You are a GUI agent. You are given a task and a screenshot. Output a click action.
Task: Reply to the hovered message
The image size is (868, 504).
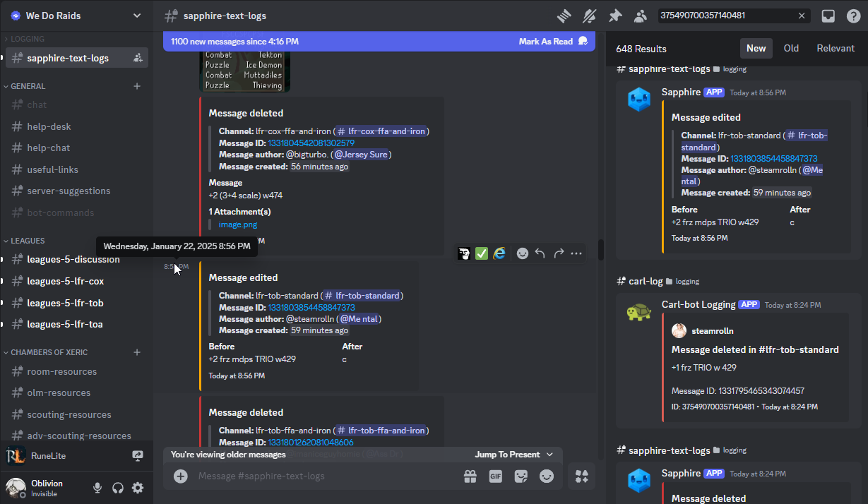click(x=540, y=253)
